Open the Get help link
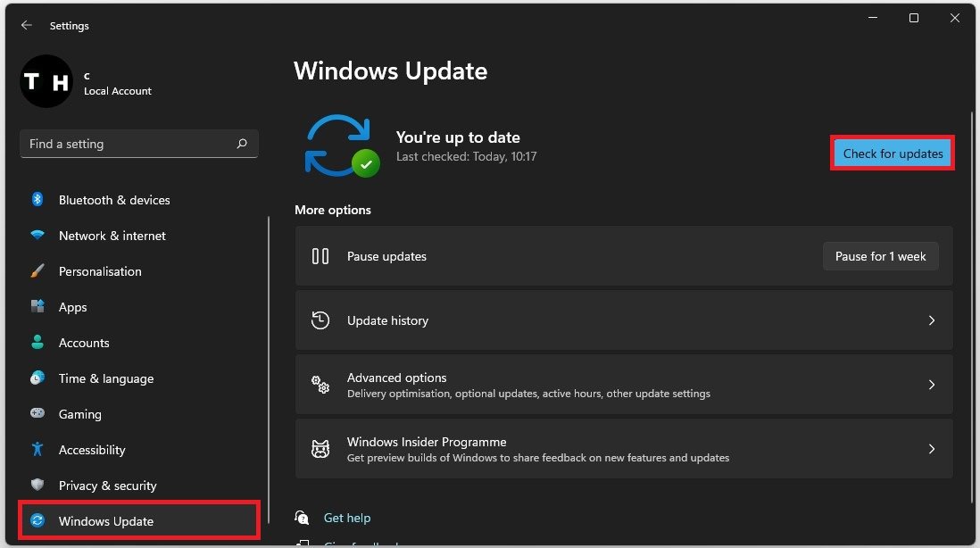Viewport: 980px width, 548px height. pyautogui.click(x=347, y=518)
